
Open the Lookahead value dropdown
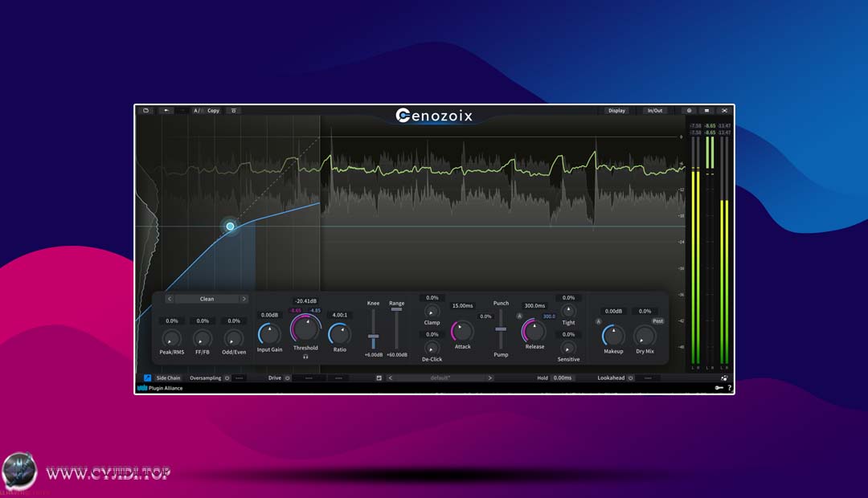point(648,378)
